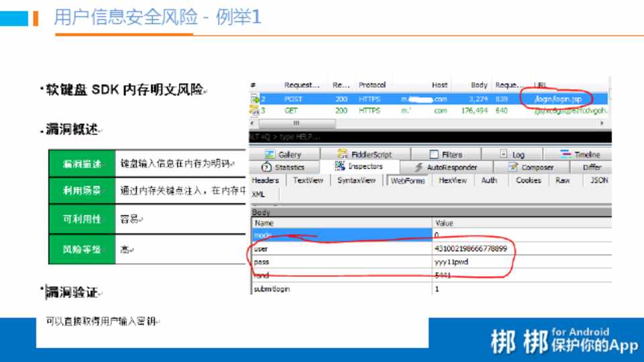The image size is (644, 362).
Task: Click the POST session icon in row 2
Action: tap(255, 99)
